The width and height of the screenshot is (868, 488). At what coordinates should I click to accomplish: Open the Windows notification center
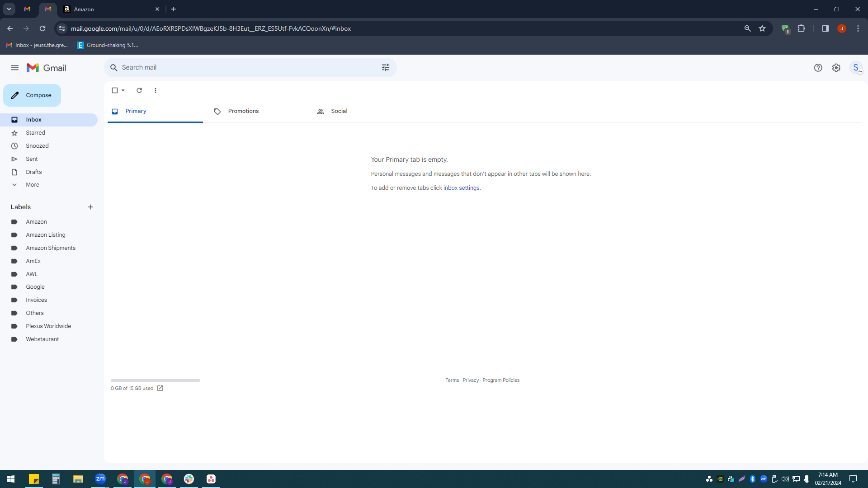tap(853, 479)
